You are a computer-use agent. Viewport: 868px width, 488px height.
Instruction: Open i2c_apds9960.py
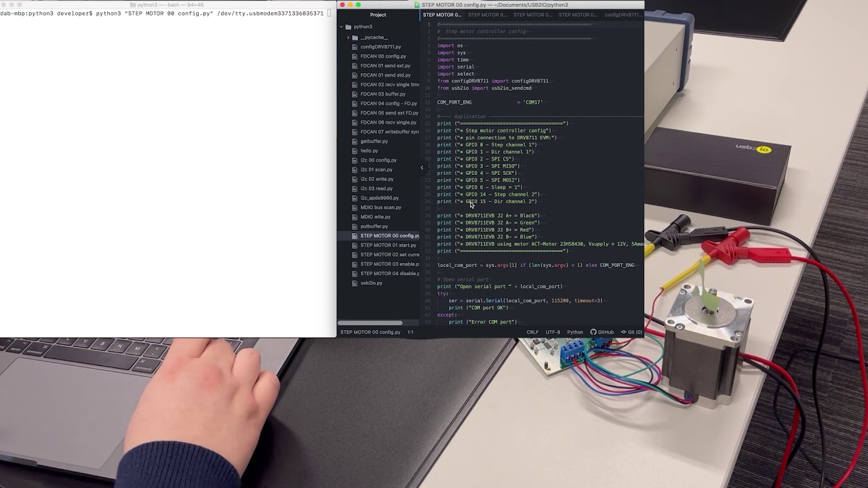coord(379,198)
